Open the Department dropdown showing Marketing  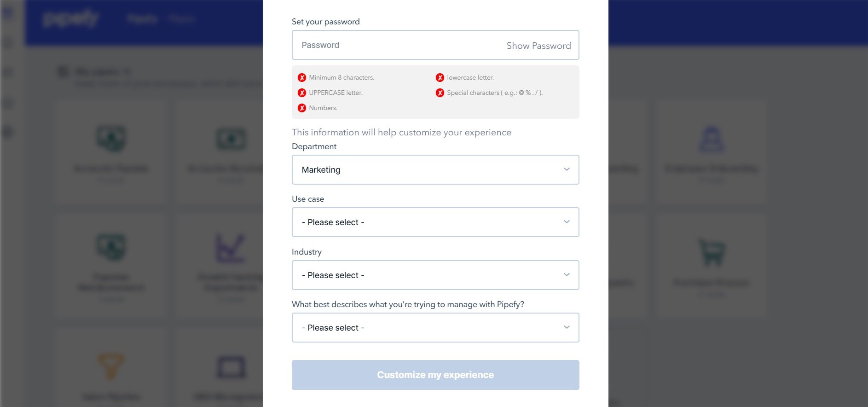(x=435, y=170)
